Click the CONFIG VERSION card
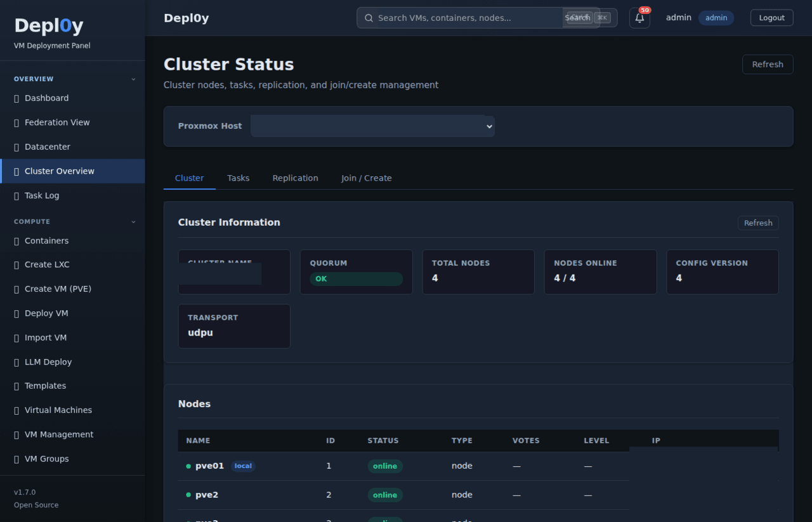The image size is (812, 522). [x=723, y=271]
